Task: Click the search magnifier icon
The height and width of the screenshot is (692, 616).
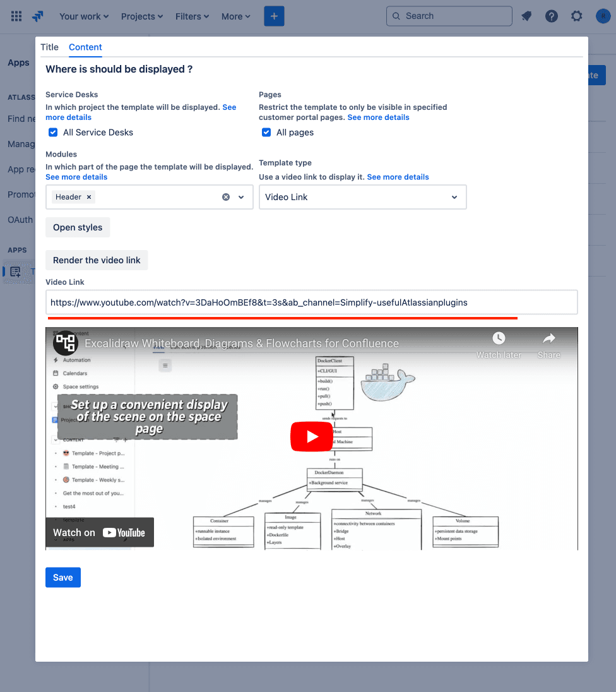Action: point(396,16)
